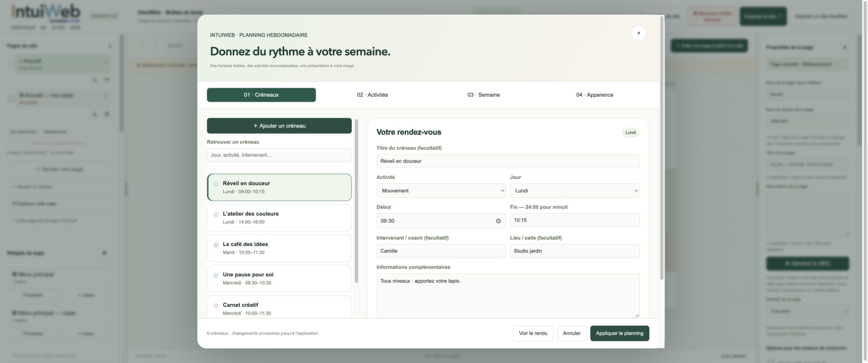Click the color dot beside Carnet créatif

coord(216,306)
